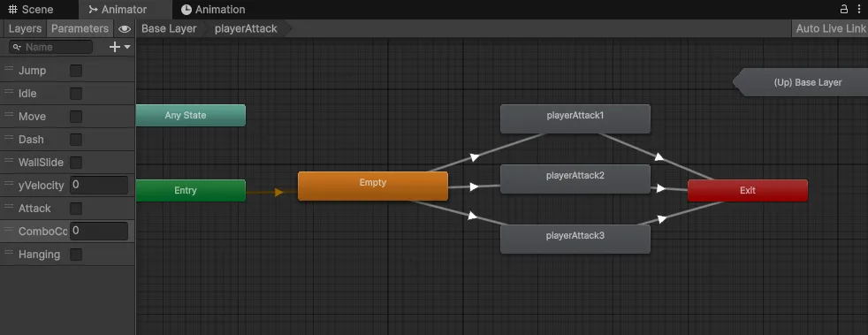Select the orange Empty state node

[372, 186]
